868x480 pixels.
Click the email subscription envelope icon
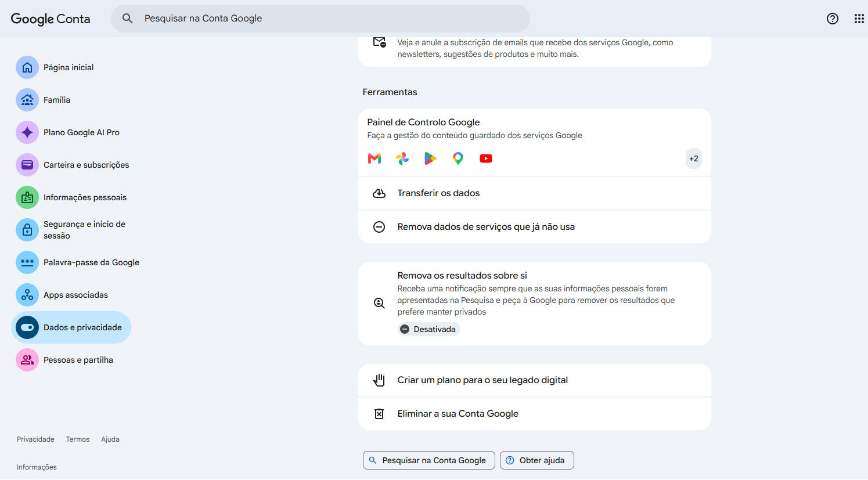pyautogui.click(x=379, y=42)
